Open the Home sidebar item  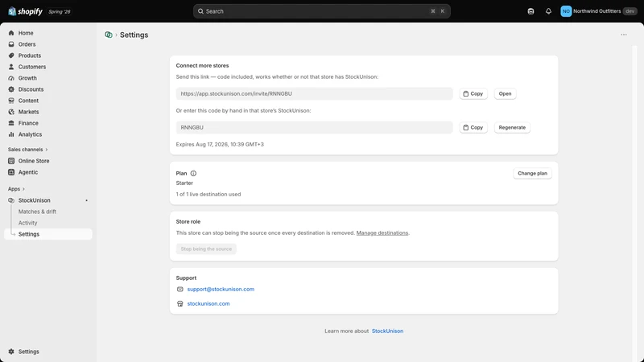48,33
